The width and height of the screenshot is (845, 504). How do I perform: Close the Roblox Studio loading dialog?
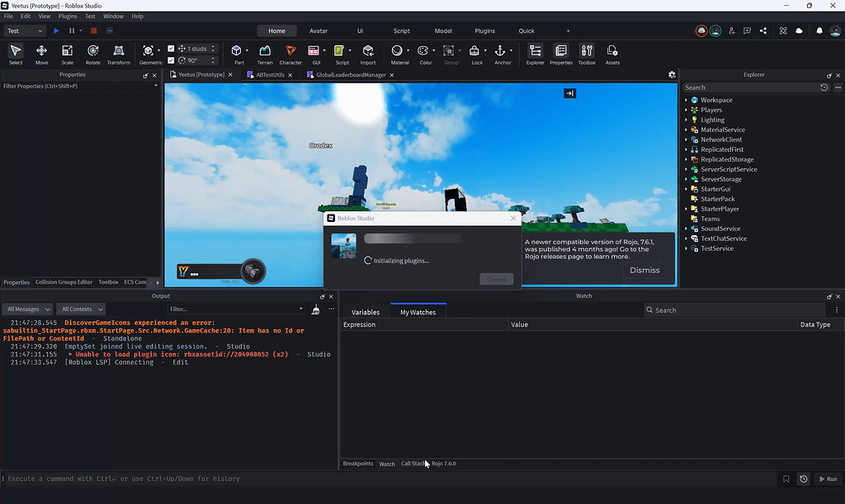(x=513, y=218)
